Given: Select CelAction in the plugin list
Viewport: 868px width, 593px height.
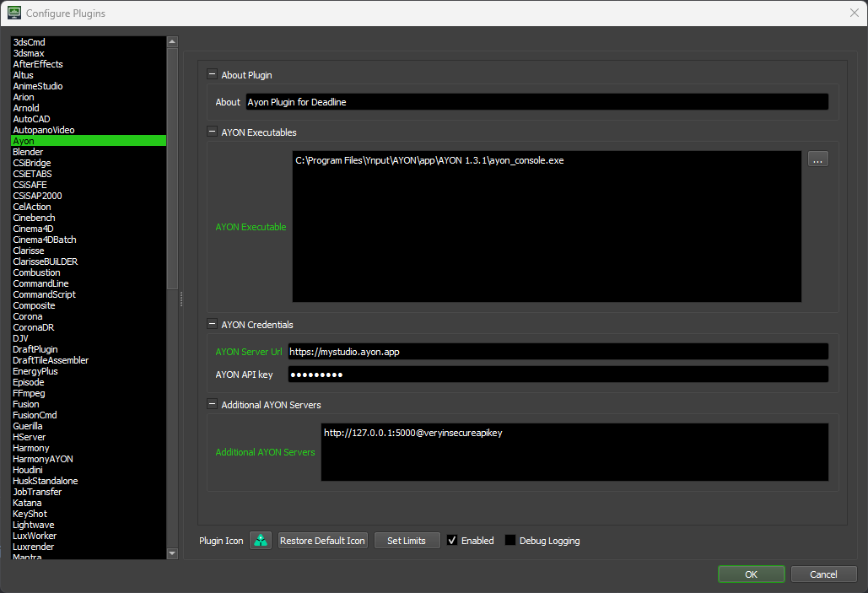Looking at the screenshot, I should tap(89, 207).
